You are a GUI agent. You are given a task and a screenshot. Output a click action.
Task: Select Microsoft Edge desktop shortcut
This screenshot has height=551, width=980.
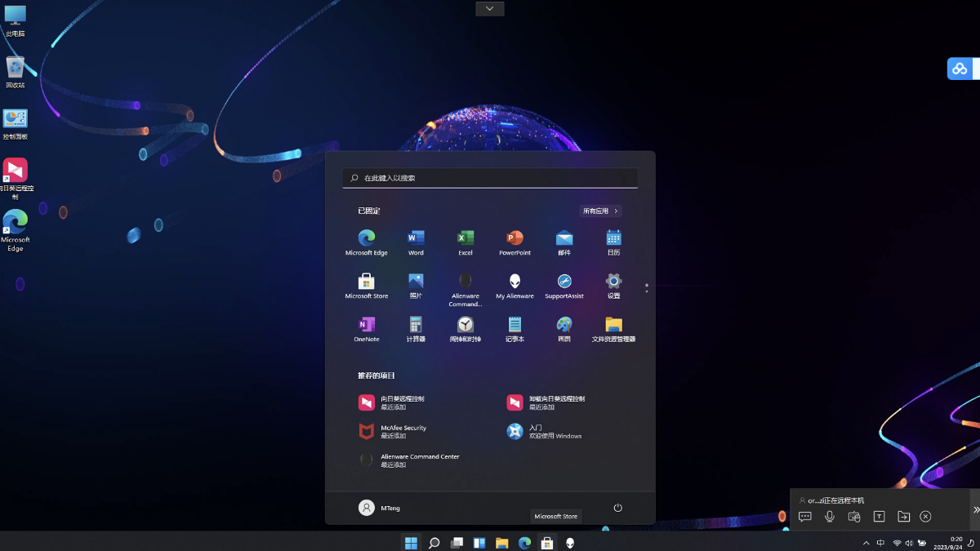pos(15,230)
